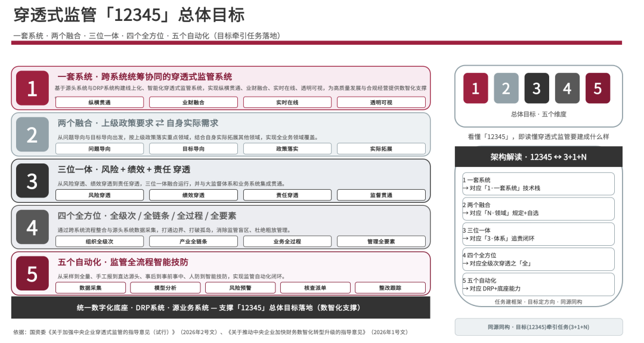Click the 风险预警 tag
The width and height of the screenshot is (644, 343).
click(x=240, y=288)
